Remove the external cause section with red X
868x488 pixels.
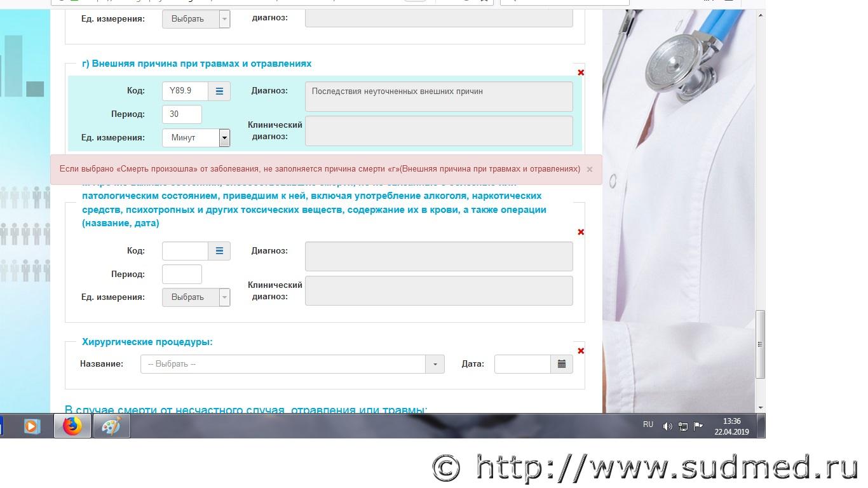[x=581, y=72]
